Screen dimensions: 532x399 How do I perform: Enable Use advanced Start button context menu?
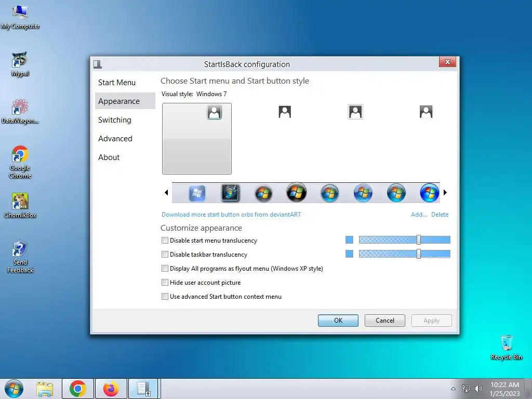165,297
